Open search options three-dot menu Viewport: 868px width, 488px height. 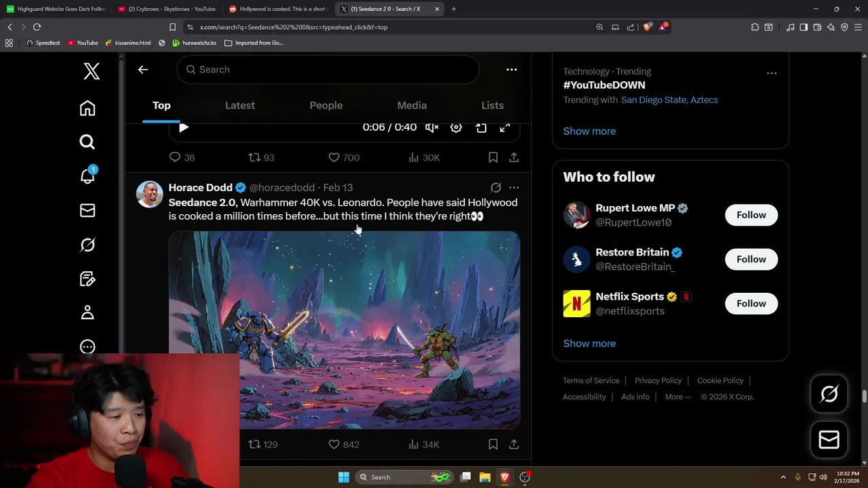(511, 69)
